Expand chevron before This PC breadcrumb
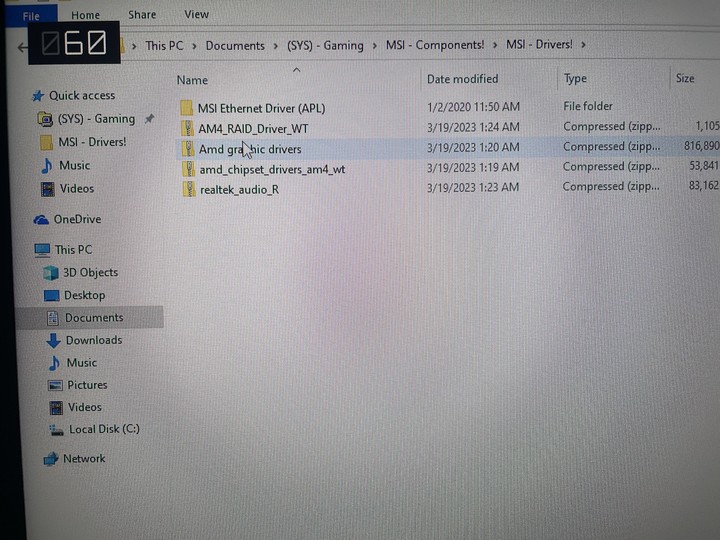 134,46
